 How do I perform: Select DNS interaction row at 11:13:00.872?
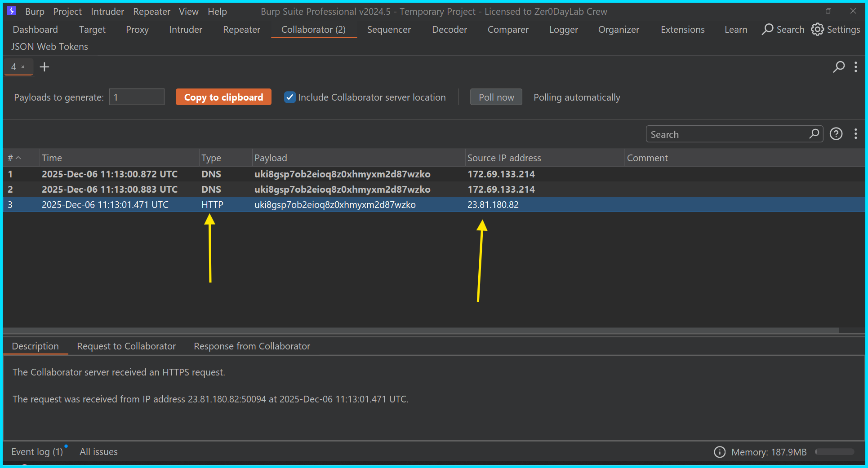tap(434, 174)
